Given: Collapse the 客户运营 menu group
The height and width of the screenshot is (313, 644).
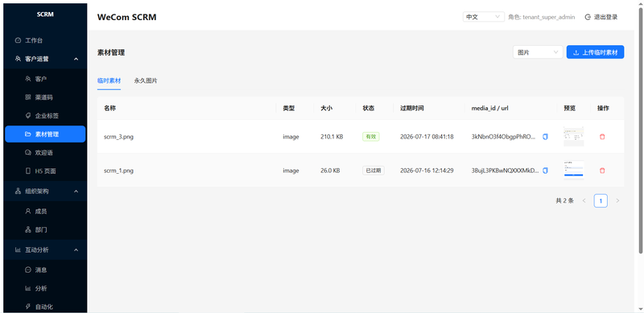Looking at the screenshot, I should click(x=76, y=60).
